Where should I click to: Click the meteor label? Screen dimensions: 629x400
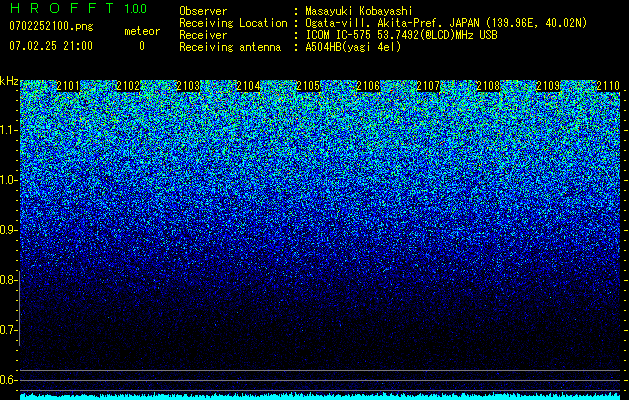click(142, 31)
